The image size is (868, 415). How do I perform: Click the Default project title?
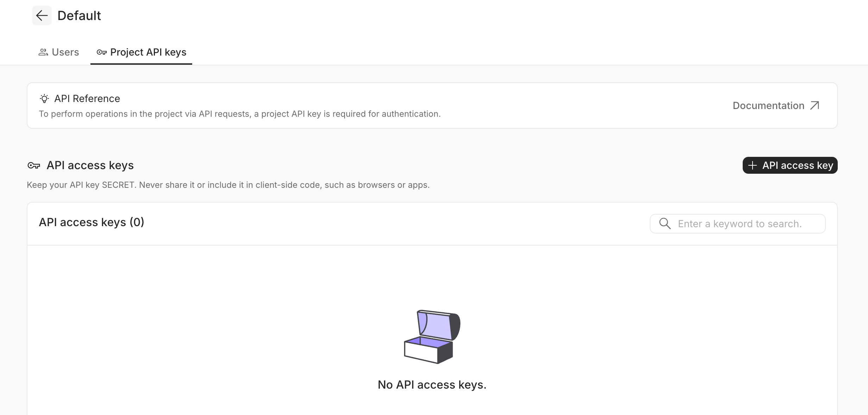pyautogui.click(x=79, y=15)
